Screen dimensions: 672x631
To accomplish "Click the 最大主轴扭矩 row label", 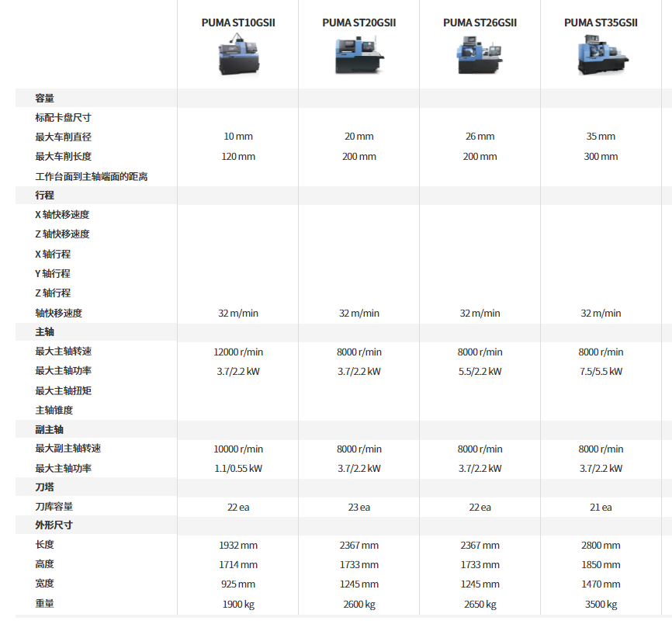I will click(x=64, y=391).
